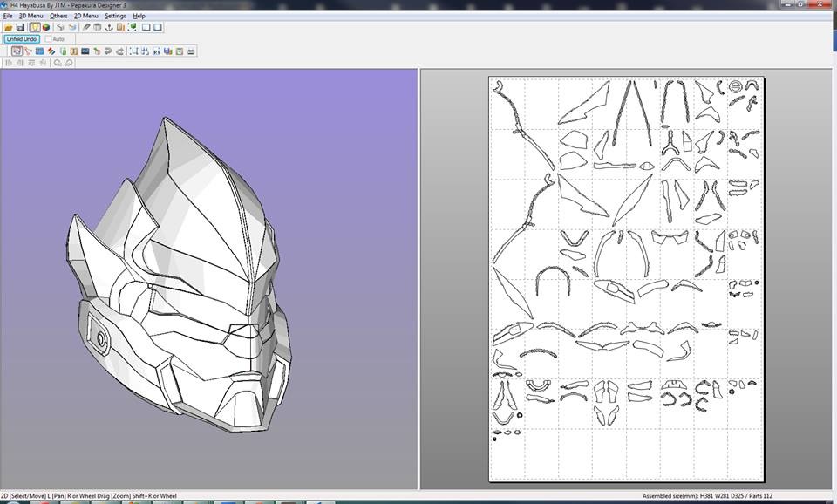The width and height of the screenshot is (837, 504).
Task: Expand the Others menu
Action: tap(58, 16)
